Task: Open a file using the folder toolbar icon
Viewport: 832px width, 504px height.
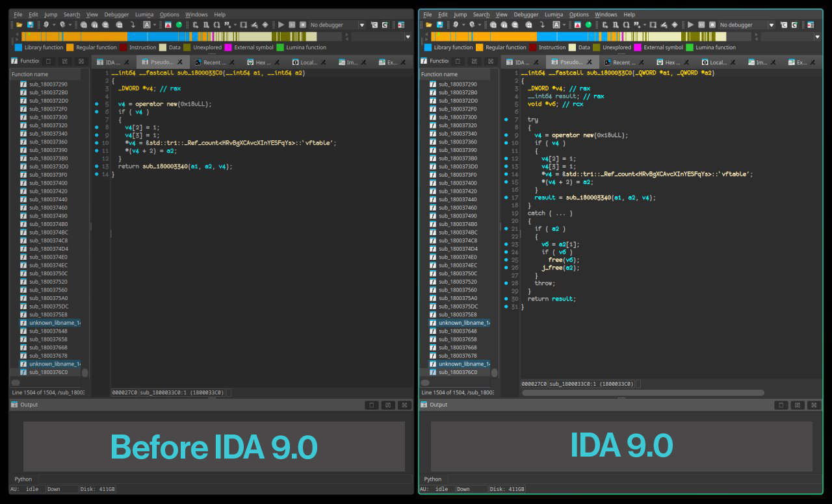Action: pyautogui.click(x=18, y=25)
